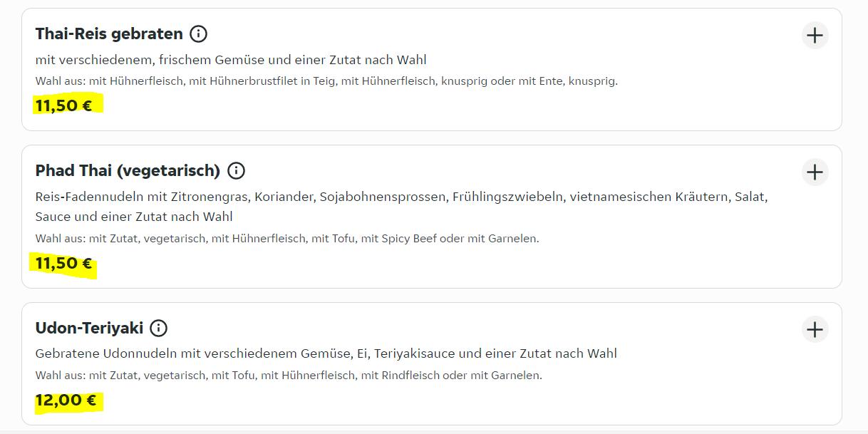Image resolution: width=868 pixels, height=434 pixels.
Task: Select the 'Sauce und einer Zutat nach Wahl' line
Action: point(134,217)
